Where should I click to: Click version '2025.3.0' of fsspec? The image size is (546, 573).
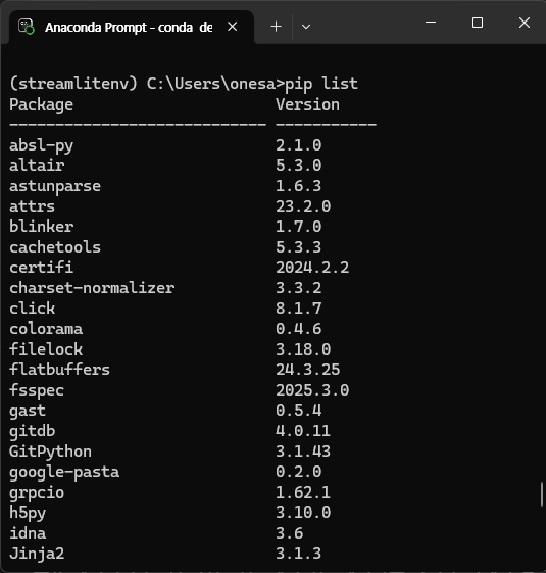click(x=312, y=390)
